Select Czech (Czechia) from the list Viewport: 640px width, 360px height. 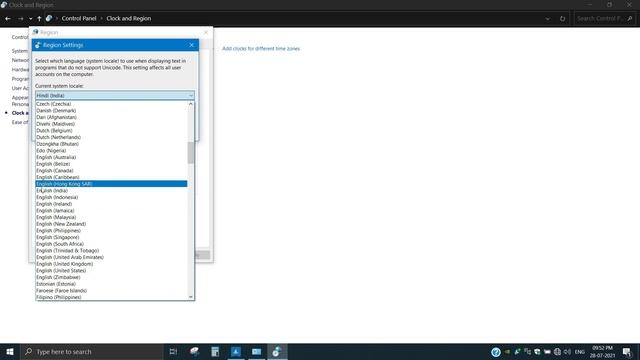point(111,104)
